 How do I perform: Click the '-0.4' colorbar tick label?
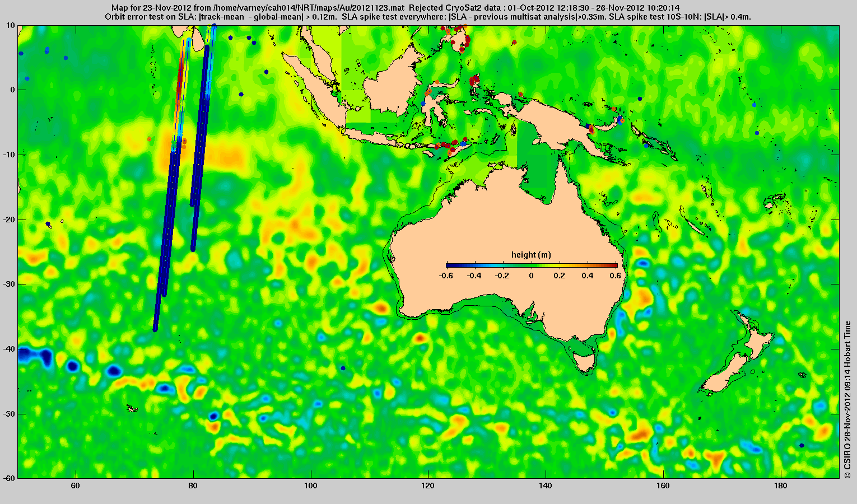click(x=474, y=276)
